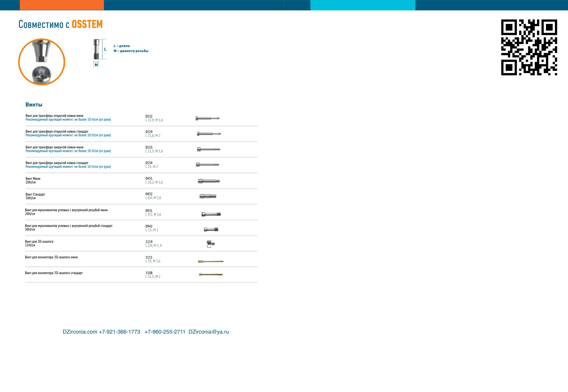
Task: Open the DZirconia.com website link
Action: point(80,332)
